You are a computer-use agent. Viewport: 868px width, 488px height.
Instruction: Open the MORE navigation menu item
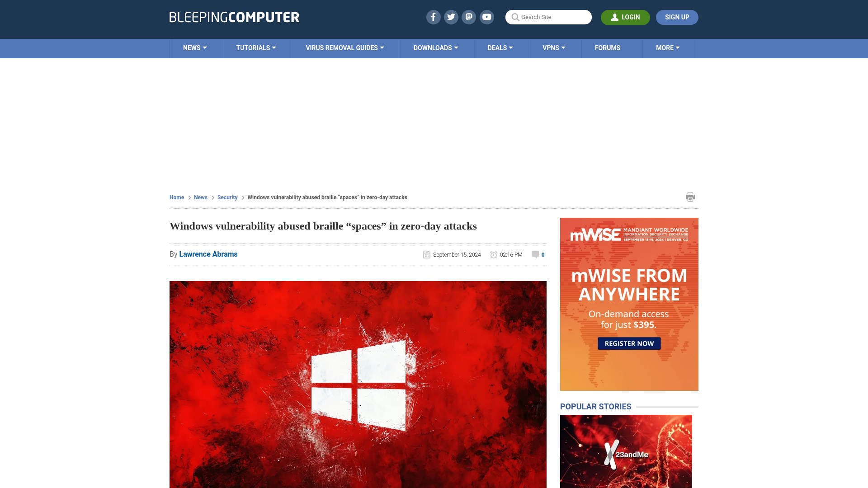pos(668,47)
